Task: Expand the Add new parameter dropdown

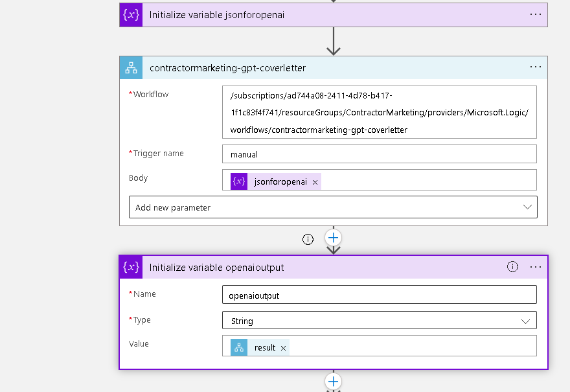Action: 333,207
